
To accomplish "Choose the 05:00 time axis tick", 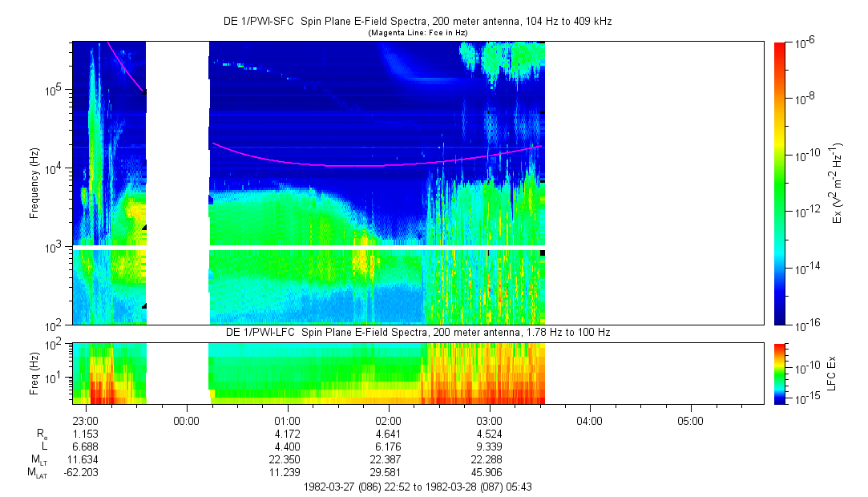I will tap(690, 420).
